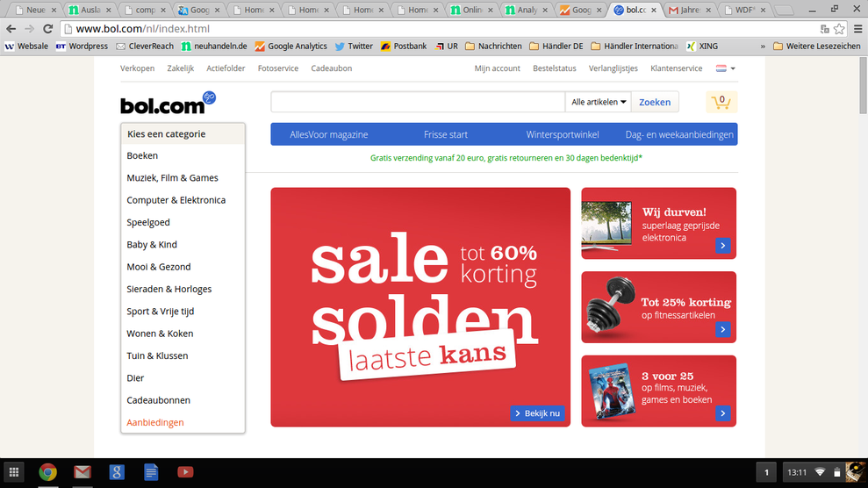Open the XING bookmark
Image resolution: width=868 pixels, height=488 pixels.
(x=702, y=47)
